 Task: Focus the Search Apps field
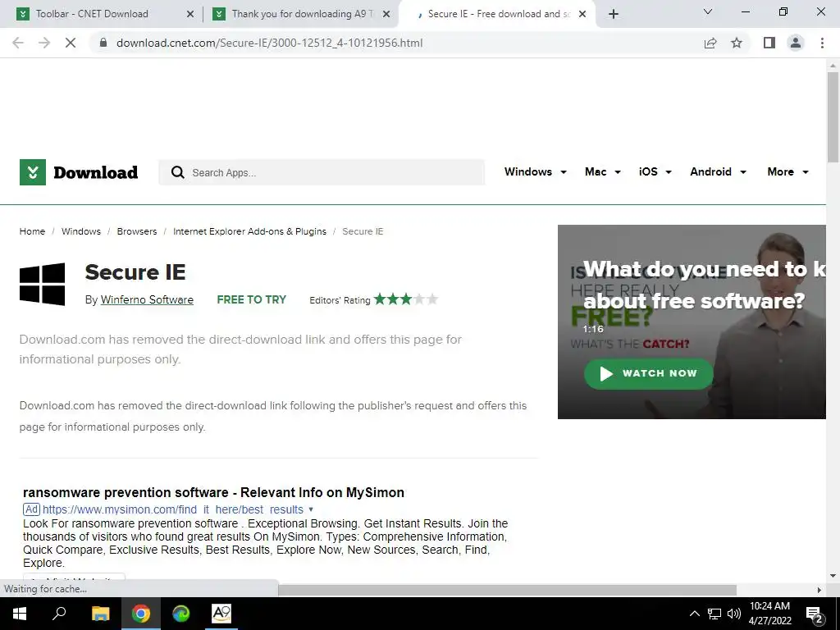322,172
